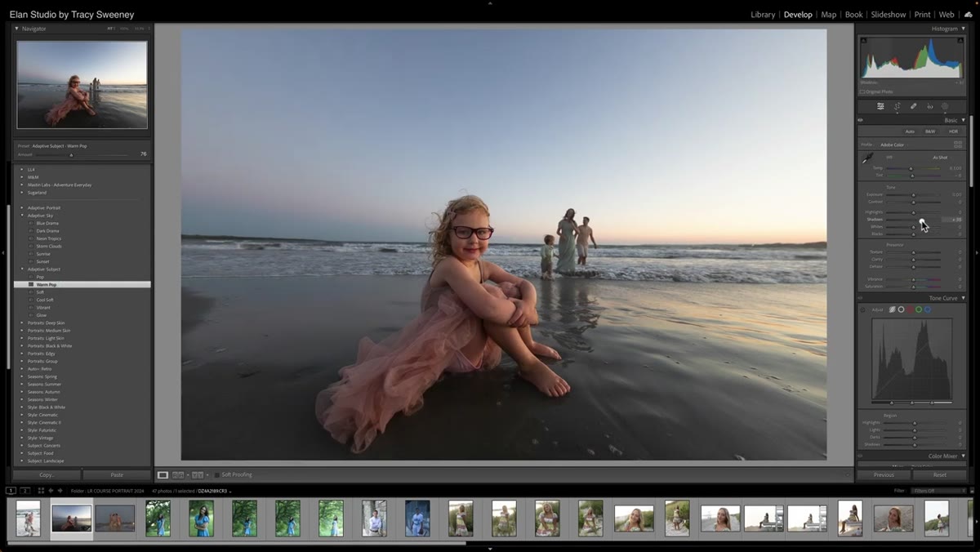Apply Auto tone adjustment

910,131
